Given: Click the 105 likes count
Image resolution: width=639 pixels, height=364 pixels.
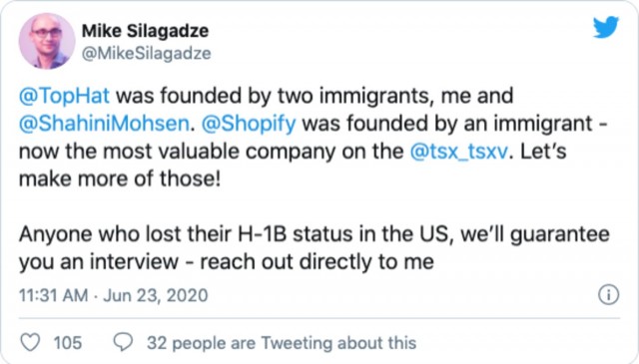Looking at the screenshot, I should (x=68, y=342).
